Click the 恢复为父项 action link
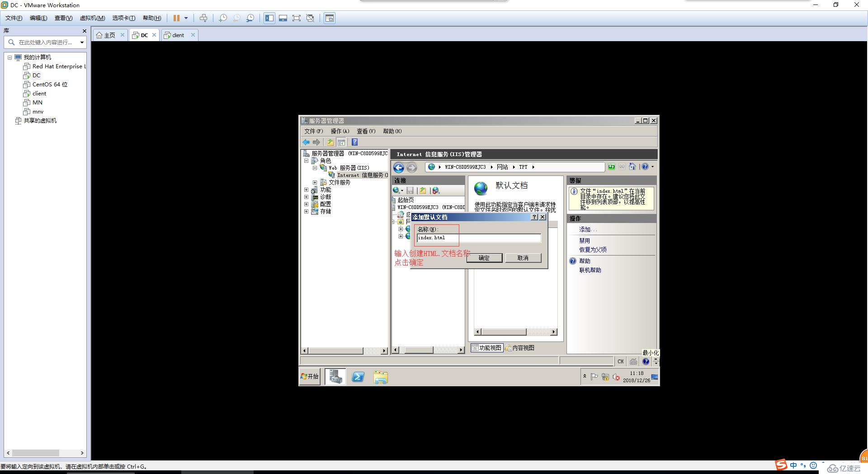The image size is (868, 474). (x=593, y=250)
